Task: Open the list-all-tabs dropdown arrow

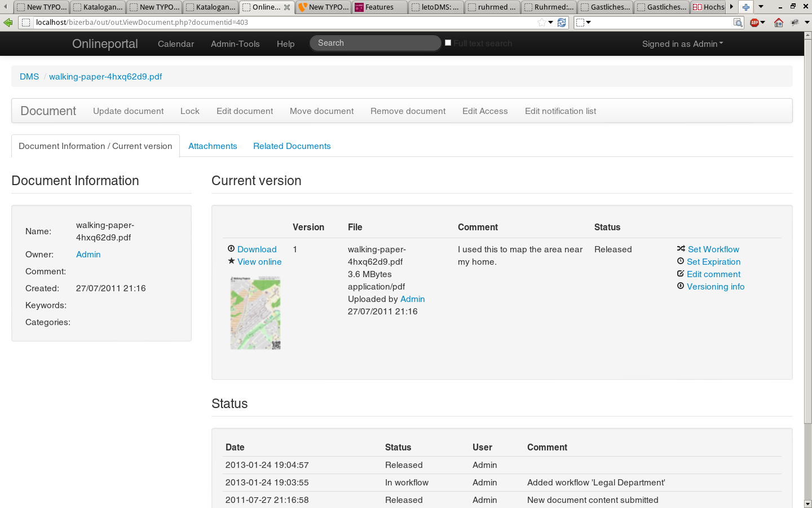Action: 761,7
